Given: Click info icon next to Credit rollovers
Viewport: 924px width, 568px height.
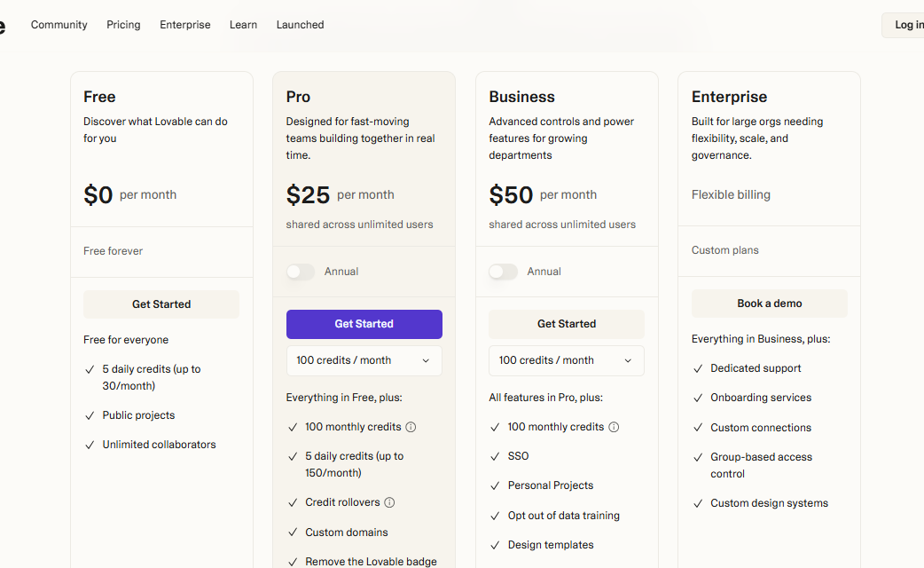Looking at the screenshot, I should pyautogui.click(x=389, y=502).
